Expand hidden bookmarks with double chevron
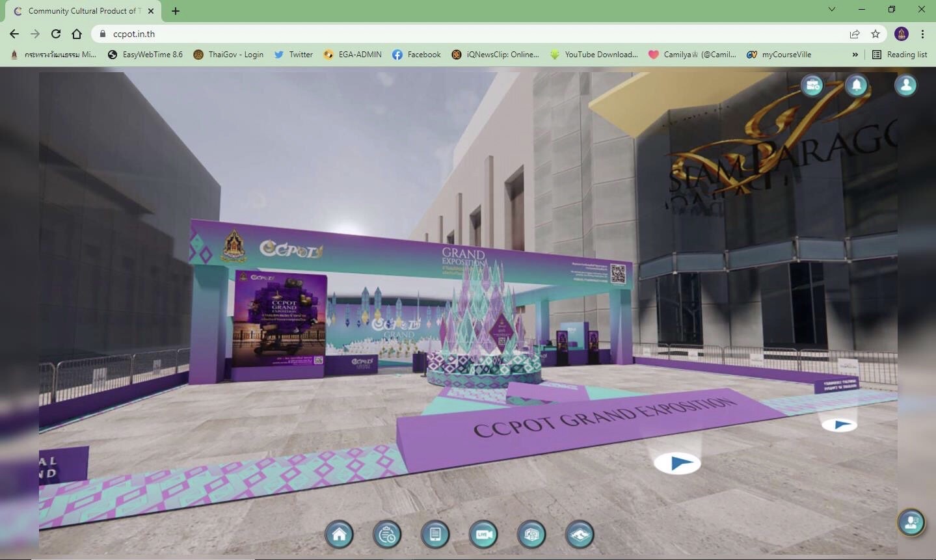 click(x=855, y=55)
